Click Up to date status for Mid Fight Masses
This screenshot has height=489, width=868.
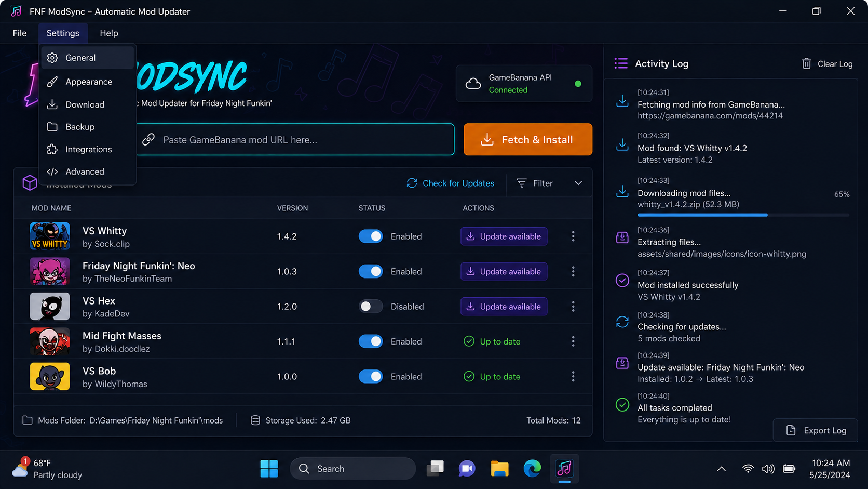(492, 341)
